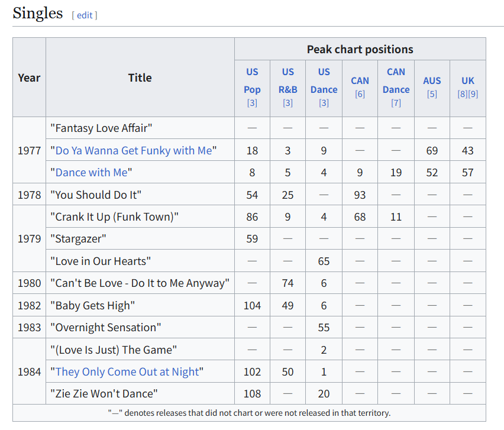Viewport: 504px width, 430px height.
Task: Select the "Stargazer" title cell
Action: [140, 239]
